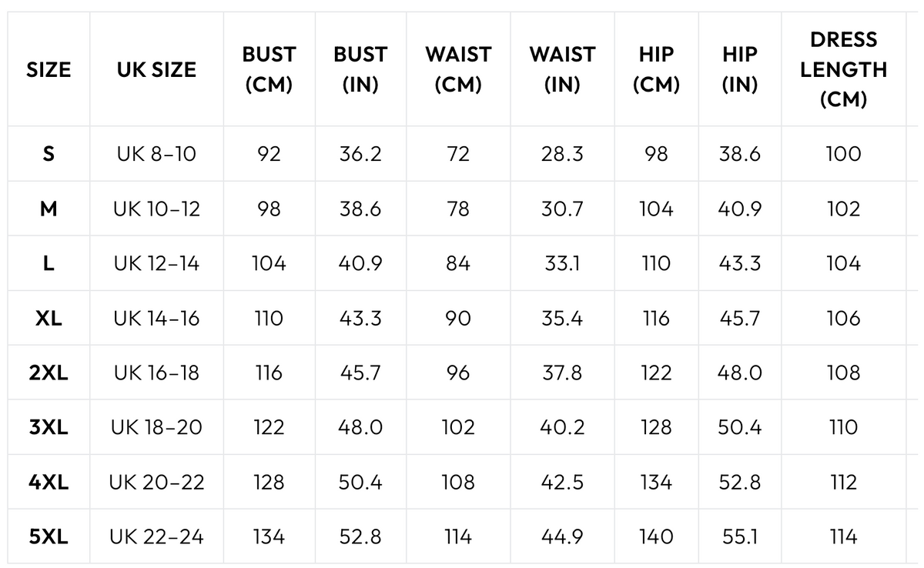Click the UK 16–18 cell
This screenshot has height=568, width=924.
[156, 373]
